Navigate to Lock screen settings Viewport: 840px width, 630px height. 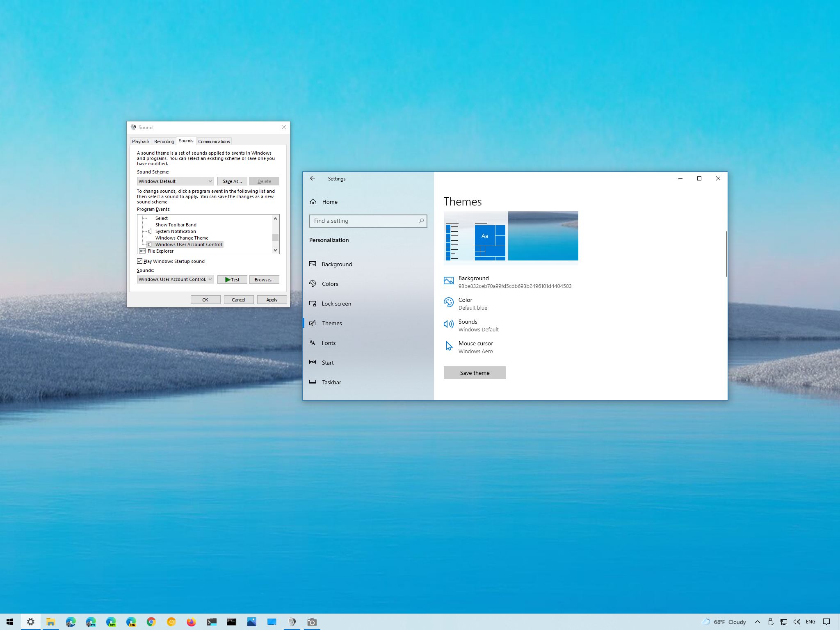click(336, 303)
